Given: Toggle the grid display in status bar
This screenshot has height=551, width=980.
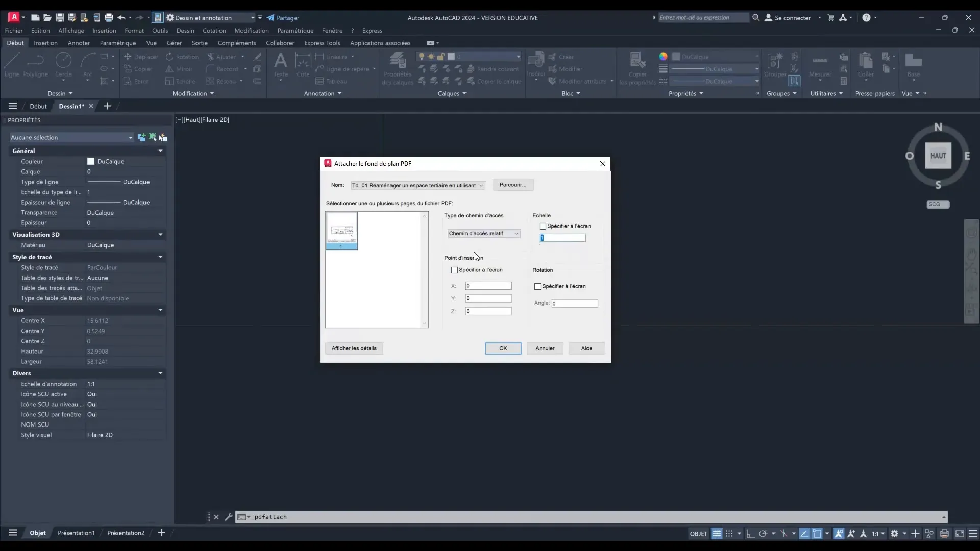Looking at the screenshot, I should pyautogui.click(x=717, y=533).
